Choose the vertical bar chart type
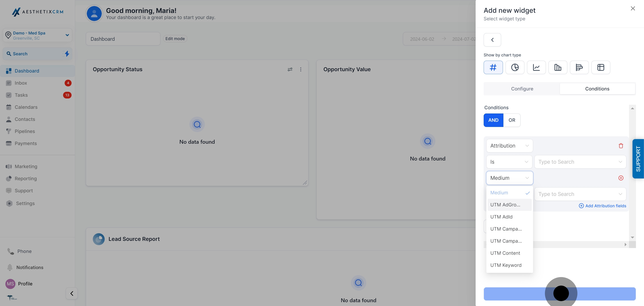644x306 pixels. 558,67
